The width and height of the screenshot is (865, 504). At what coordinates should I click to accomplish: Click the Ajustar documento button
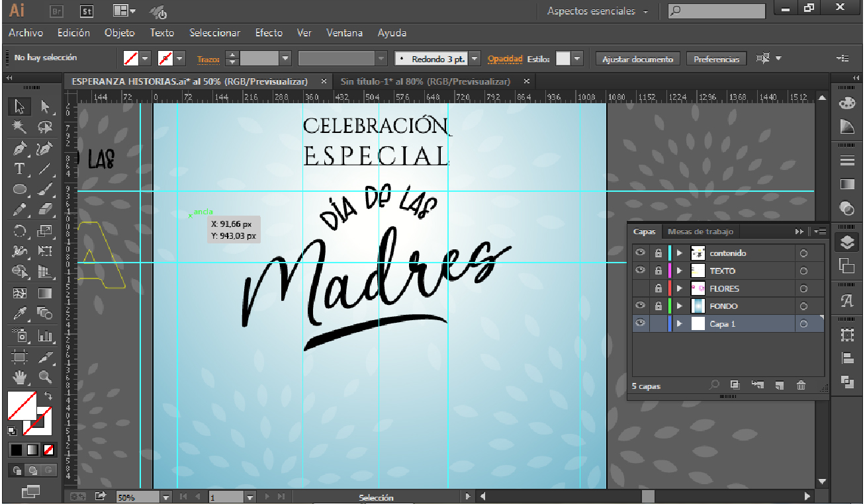coord(638,59)
